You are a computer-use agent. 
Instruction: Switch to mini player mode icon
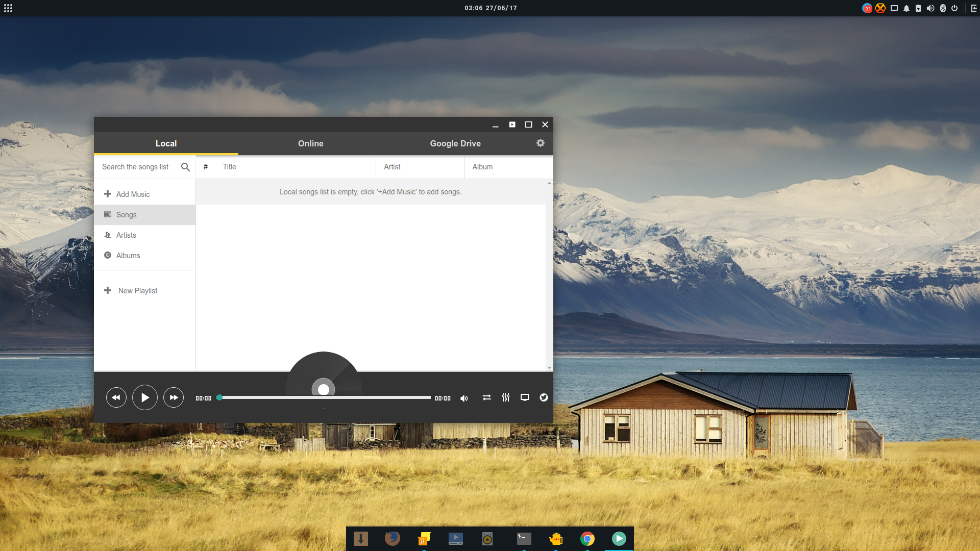click(x=512, y=124)
